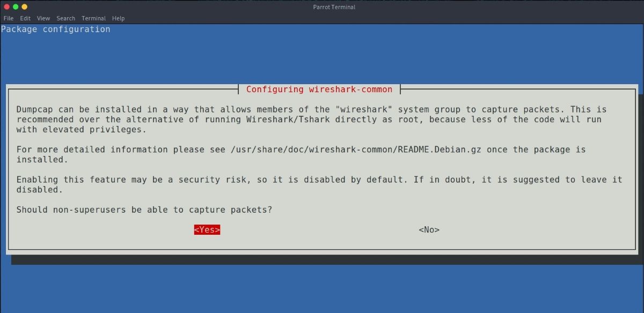
Task: Close the Parrot Terminal window
Action: [6, 7]
